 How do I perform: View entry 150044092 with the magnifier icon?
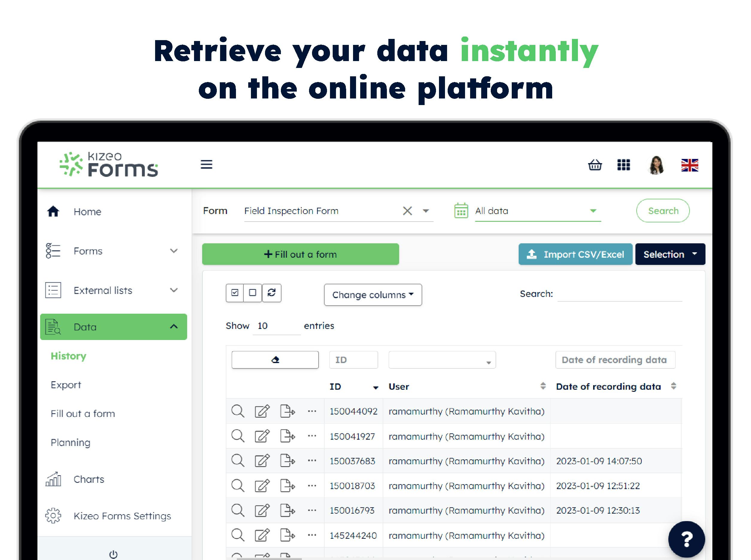click(x=238, y=411)
